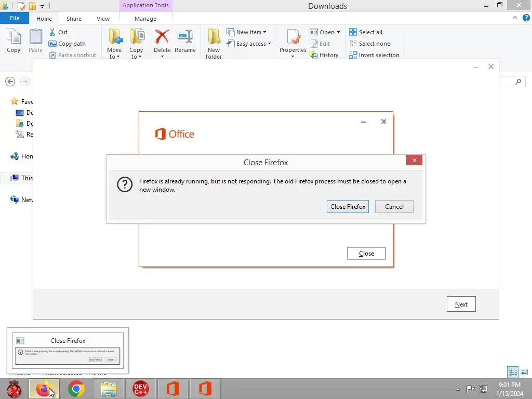Select the Application Tools contextual tab
The width and height of the screenshot is (532, 399).
click(145, 5)
